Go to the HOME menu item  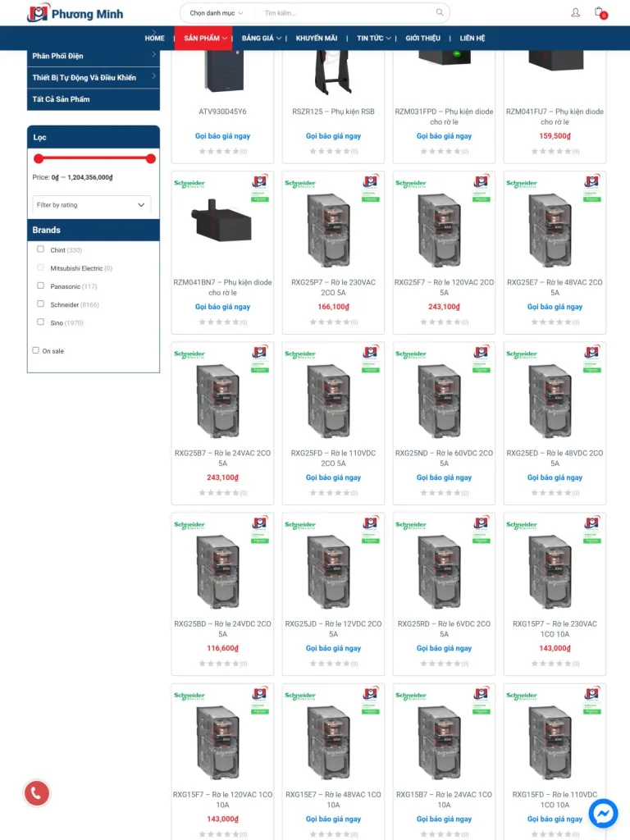pyautogui.click(x=154, y=38)
